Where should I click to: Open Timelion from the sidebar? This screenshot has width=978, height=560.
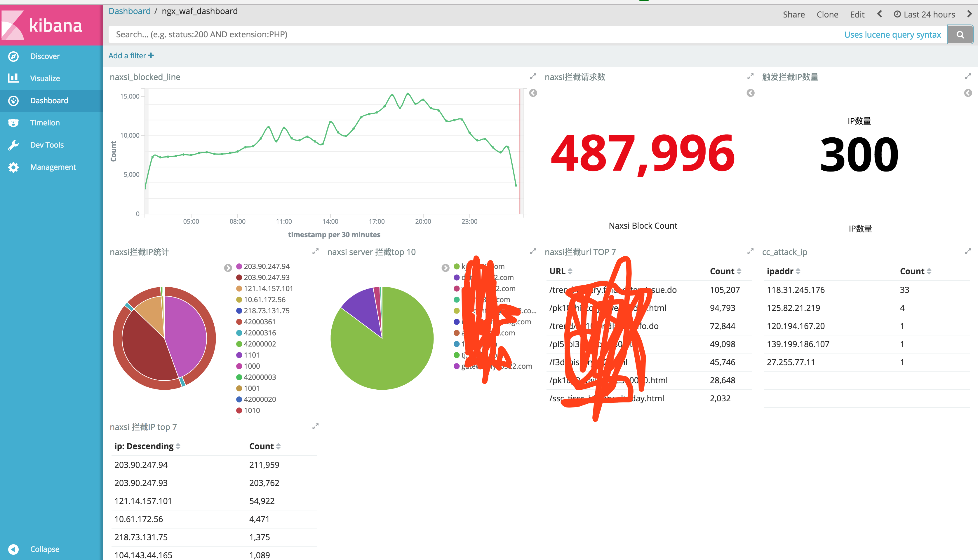pos(45,123)
